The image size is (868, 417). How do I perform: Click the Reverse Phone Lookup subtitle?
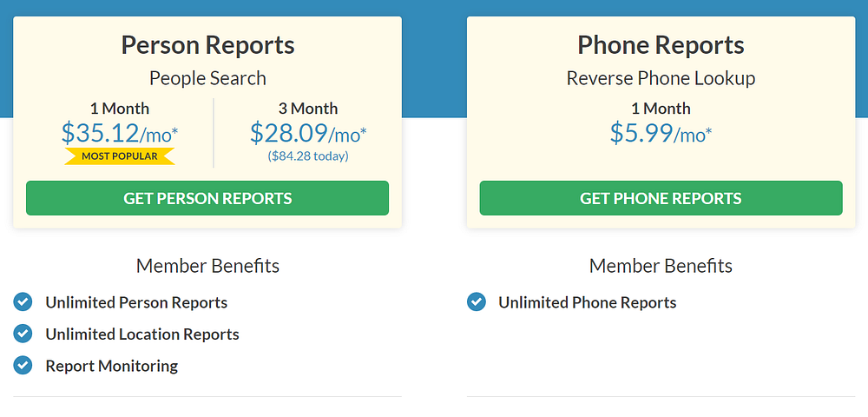(x=661, y=78)
